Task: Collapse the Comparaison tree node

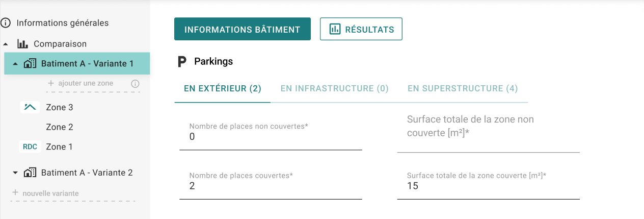Action: click(x=5, y=44)
